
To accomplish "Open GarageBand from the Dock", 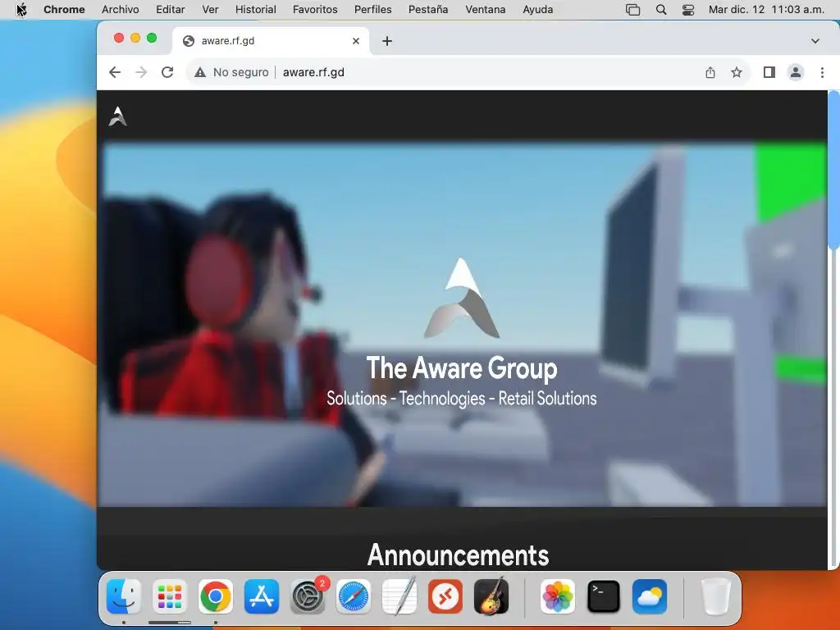I will coord(491,596).
